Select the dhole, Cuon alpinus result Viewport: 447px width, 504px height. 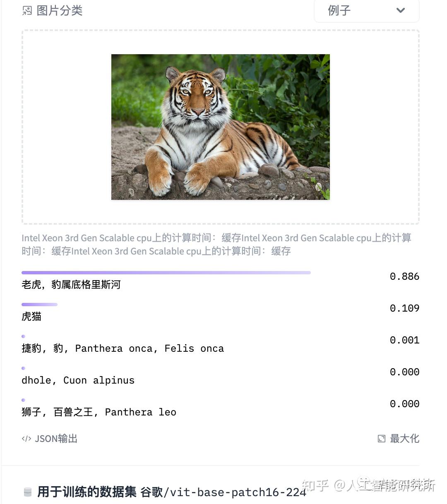(78, 380)
